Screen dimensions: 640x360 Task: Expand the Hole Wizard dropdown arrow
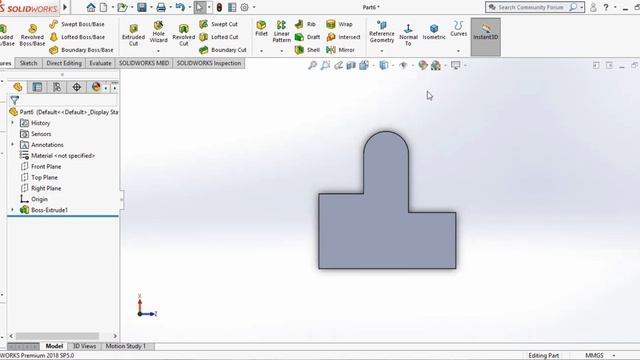point(158,51)
